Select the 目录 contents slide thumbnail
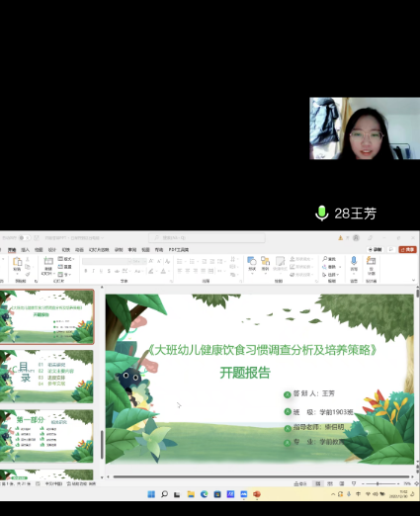420x516 pixels. tap(46, 377)
